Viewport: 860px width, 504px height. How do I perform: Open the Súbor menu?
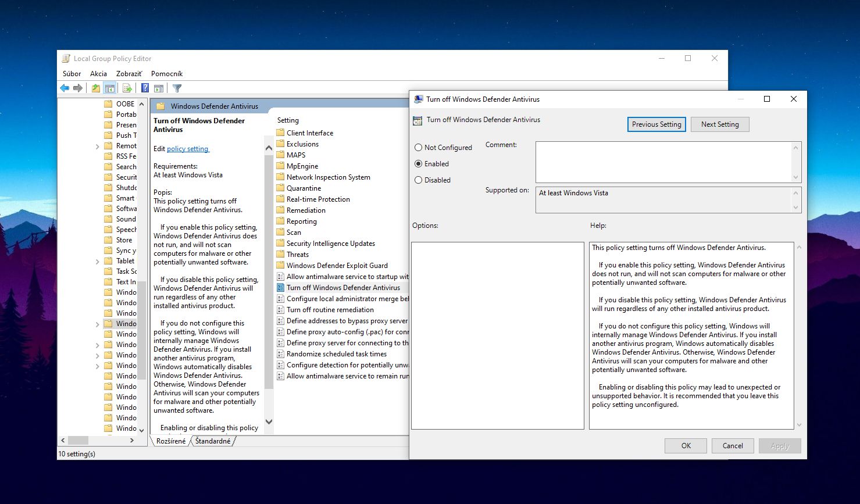(x=72, y=74)
